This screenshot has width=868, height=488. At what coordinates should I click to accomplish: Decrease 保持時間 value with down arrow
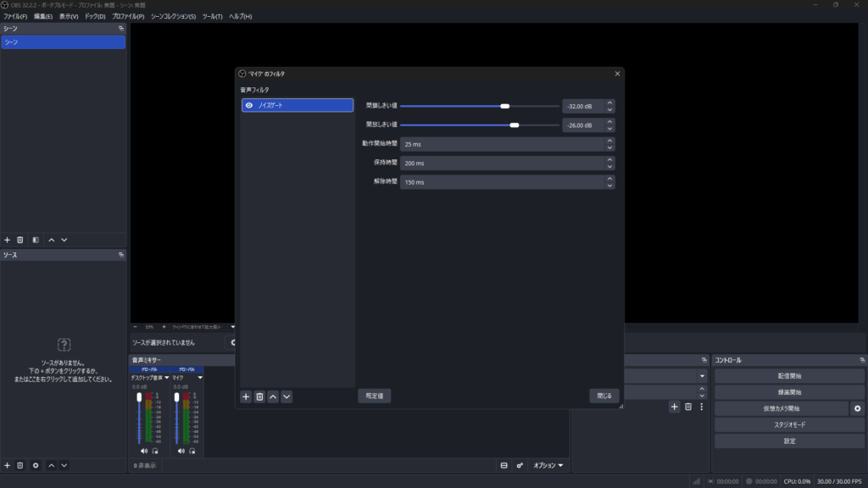[609, 167]
